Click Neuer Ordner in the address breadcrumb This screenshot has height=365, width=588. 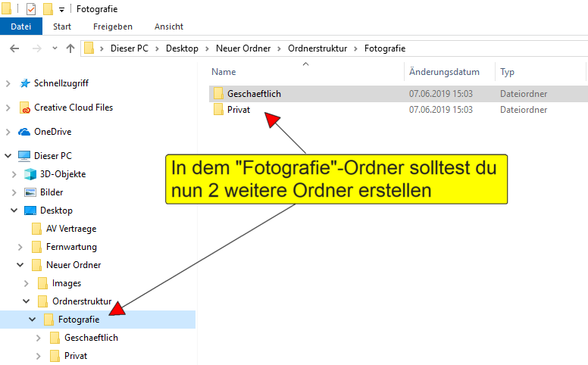point(243,48)
